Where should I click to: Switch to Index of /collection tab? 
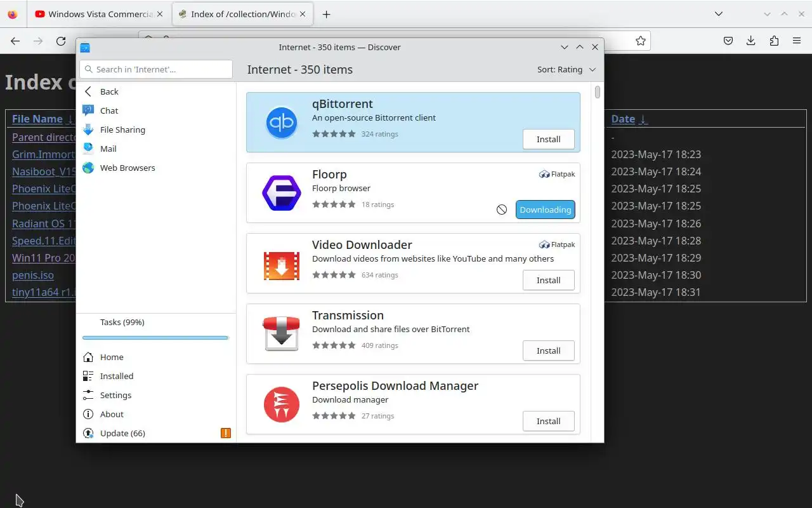(242, 14)
